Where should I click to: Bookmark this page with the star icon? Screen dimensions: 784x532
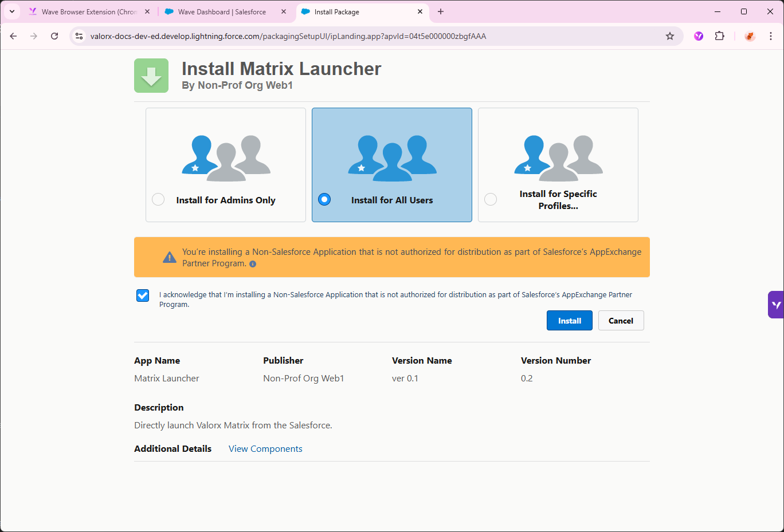tap(670, 36)
